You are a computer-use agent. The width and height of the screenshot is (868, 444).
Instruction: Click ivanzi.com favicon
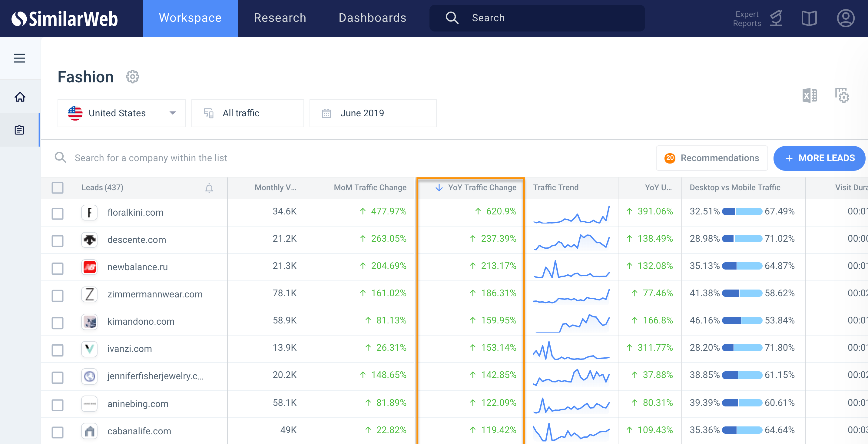pyautogui.click(x=89, y=349)
